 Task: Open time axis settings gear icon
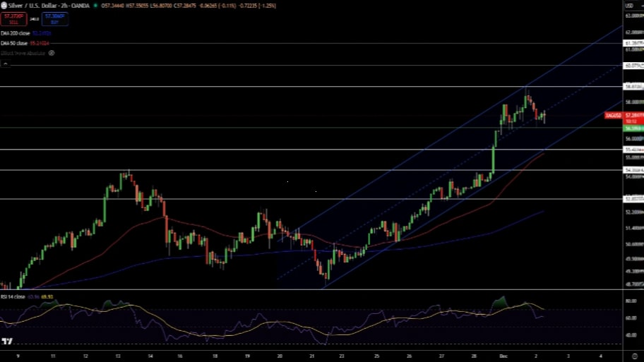tap(633, 356)
